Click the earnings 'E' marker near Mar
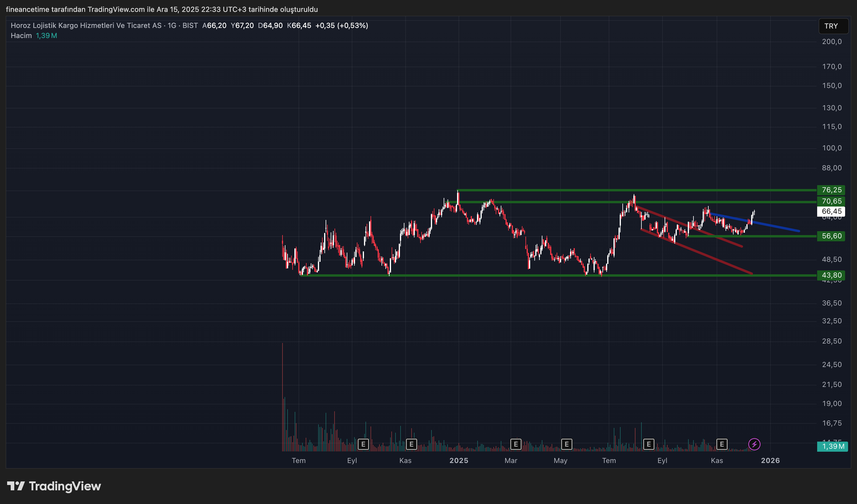This screenshot has width=857, height=504. [516, 444]
